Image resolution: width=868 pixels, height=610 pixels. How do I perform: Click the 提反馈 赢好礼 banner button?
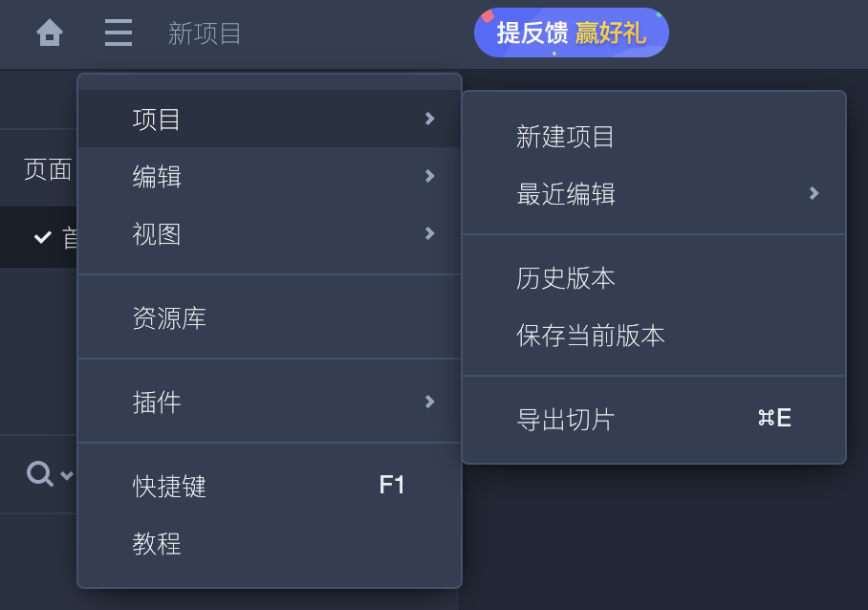(572, 33)
